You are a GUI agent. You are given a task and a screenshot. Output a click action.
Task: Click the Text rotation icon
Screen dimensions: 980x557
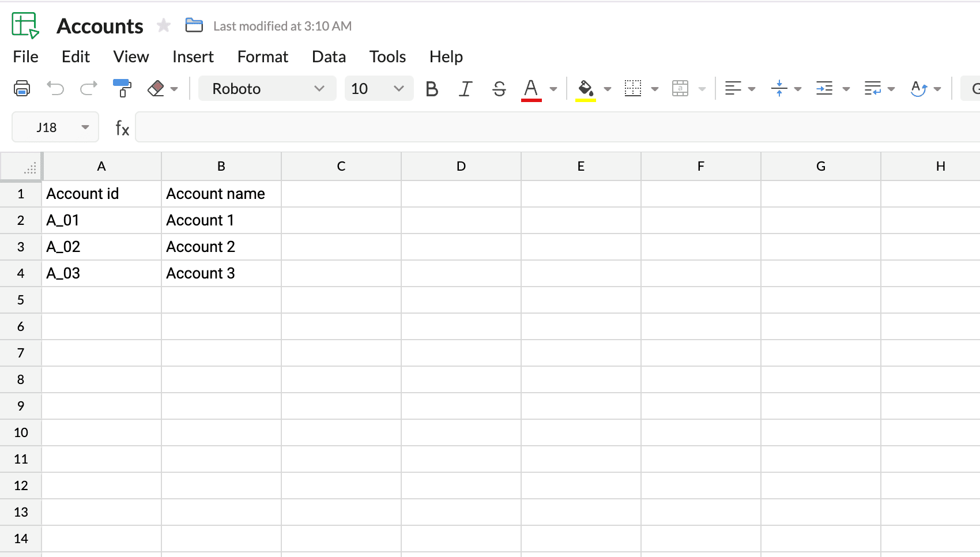click(x=919, y=89)
